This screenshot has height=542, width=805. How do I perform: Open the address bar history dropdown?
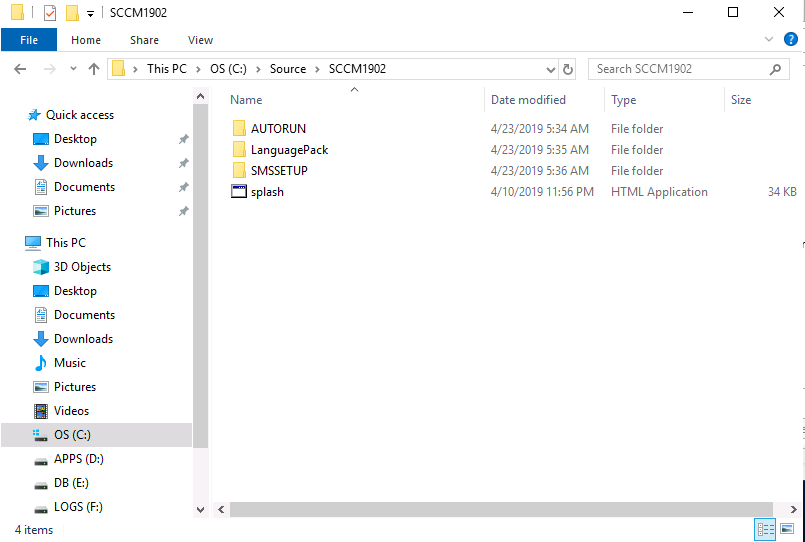click(x=550, y=69)
